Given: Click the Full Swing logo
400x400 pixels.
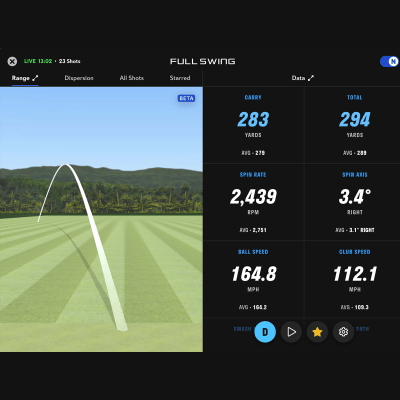Looking at the screenshot, I should click(203, 61).
